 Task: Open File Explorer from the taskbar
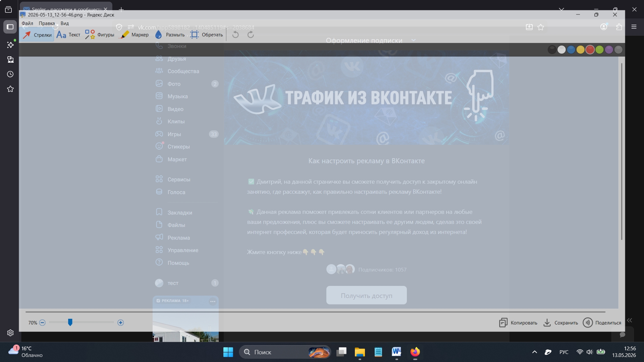pyautogui.click(x=360, y=352)
